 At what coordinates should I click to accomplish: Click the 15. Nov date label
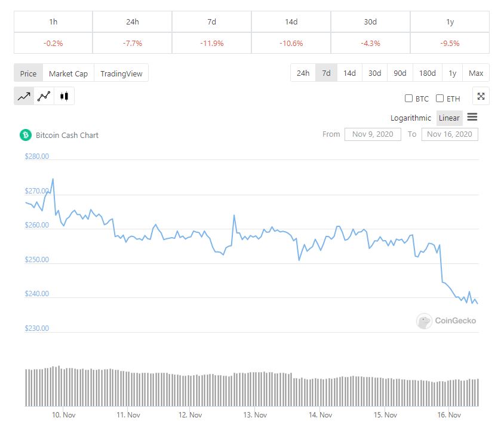tap(385, 415)
